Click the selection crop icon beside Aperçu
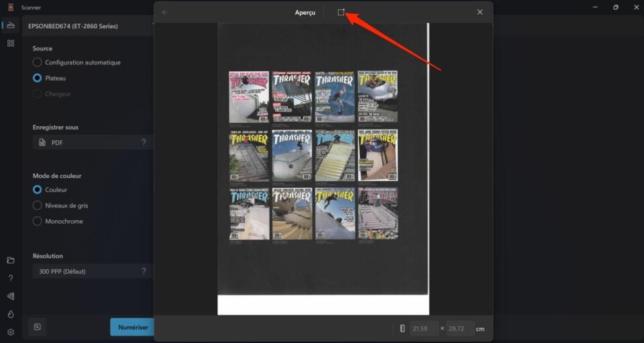Viewport: 644px width, 343px height. tap(341, 12)
